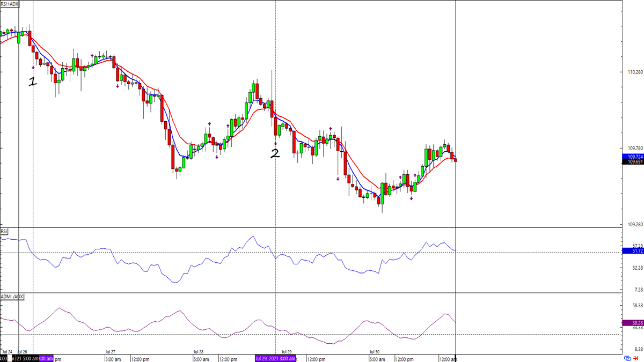644x362 pixels.
Task: Click the Jul 27 date label
Action: click(x=111, y=352)
